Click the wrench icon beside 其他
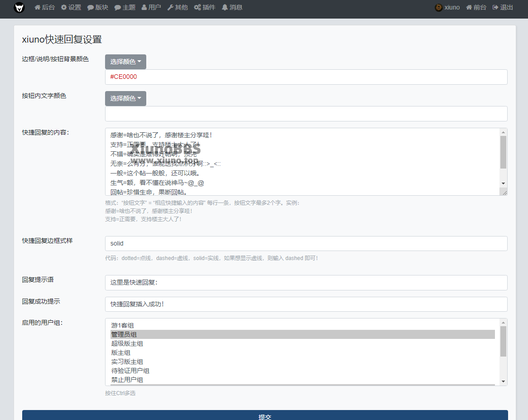Viewport: 528px width, 420px height. [170, 7]
